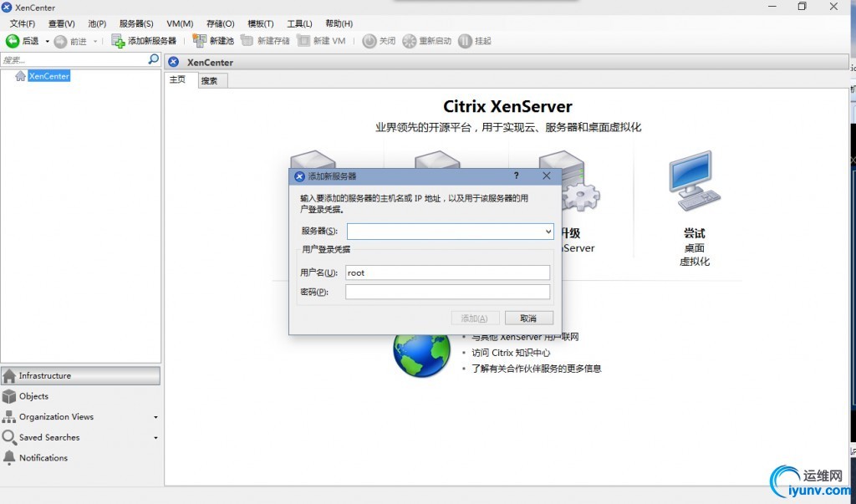Click the Add New Server dialog icon
Image resolution: width=856 pixels, height=504 pixels.
coord(299,176)
